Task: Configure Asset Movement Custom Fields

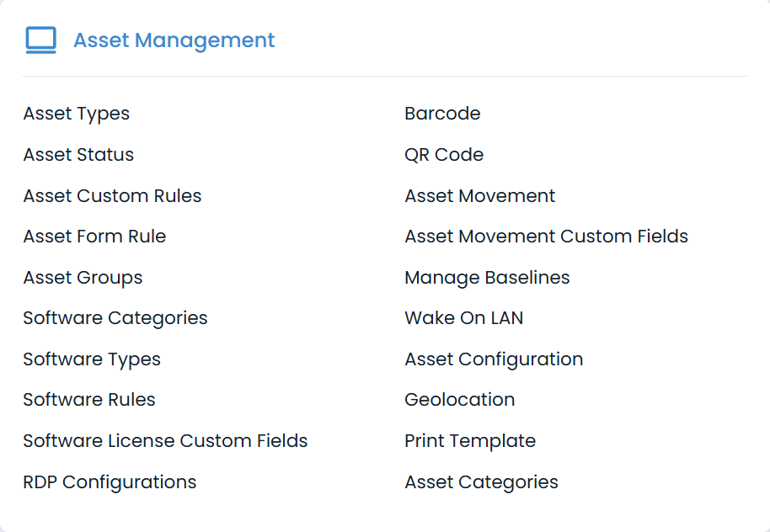Action: click(546, 237)
